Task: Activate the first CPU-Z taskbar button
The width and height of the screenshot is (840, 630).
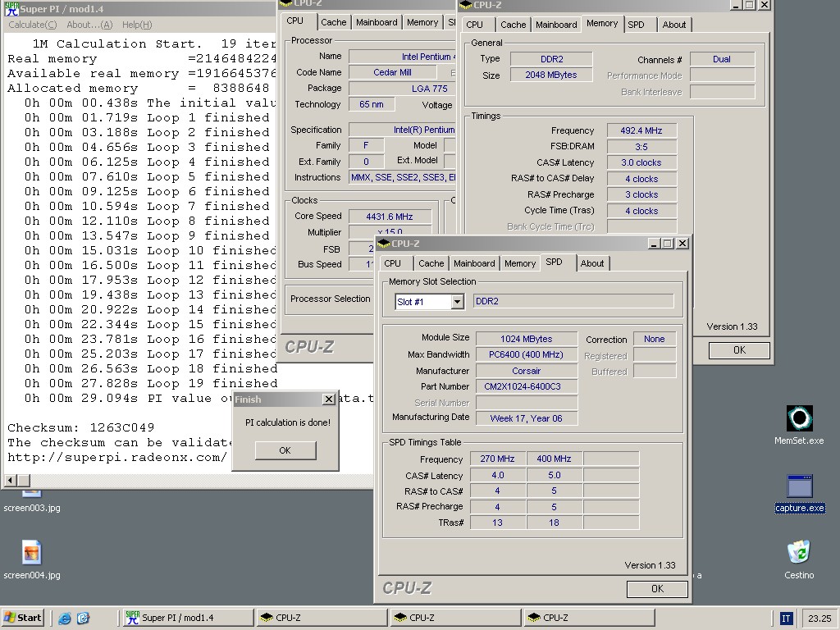Action: pos(322,618)
